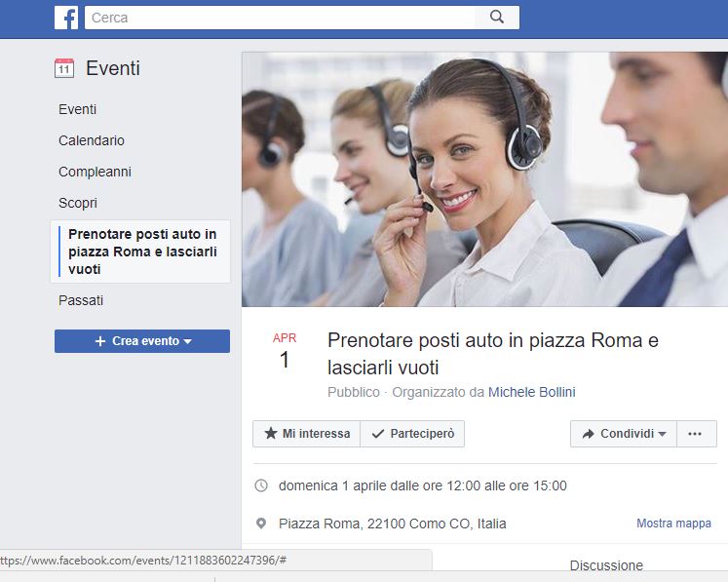Toggle Parteciperò for this event
This screenshot has width=728, height=582.
[x=412, y=434]
